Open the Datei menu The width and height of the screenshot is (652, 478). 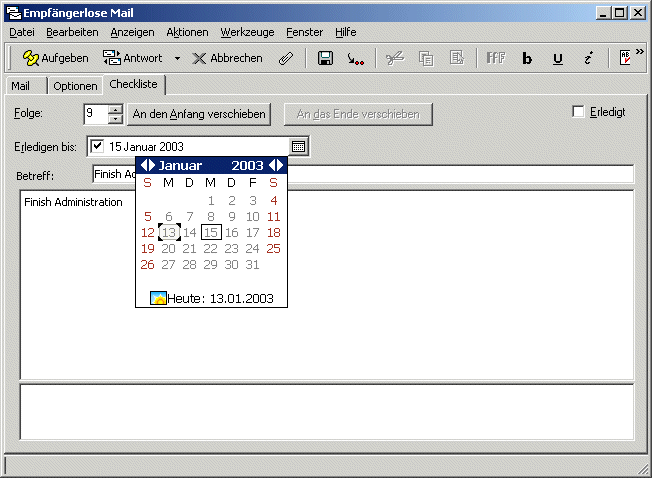[x=22, y=32]
